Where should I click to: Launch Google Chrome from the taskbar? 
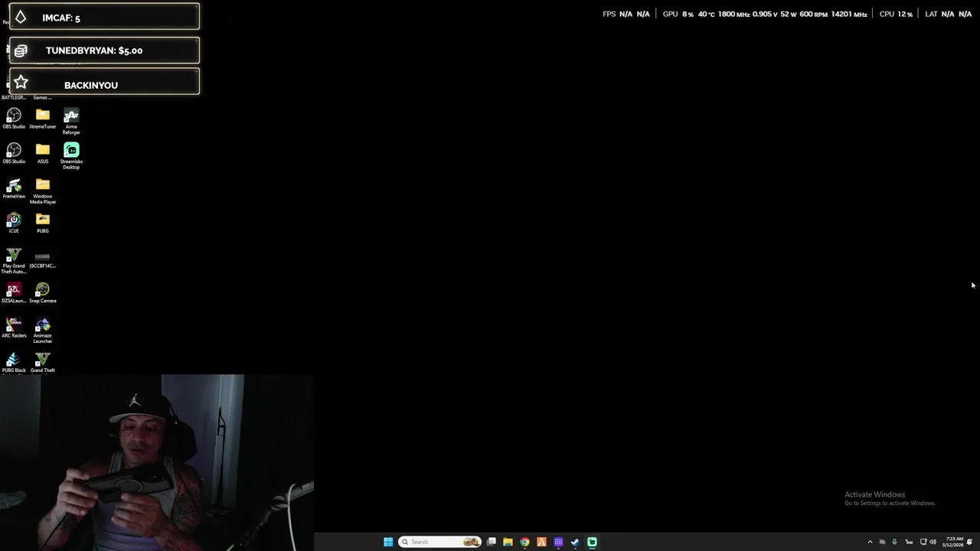click(524, 542)
